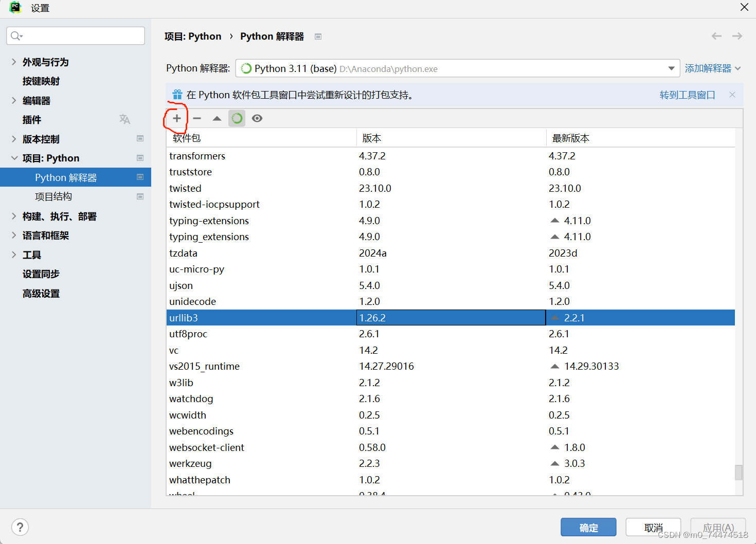The height and width of the screenshot is (544, 756).
Task: Expand the 语言和框架 section
Action: coord(14,235)
